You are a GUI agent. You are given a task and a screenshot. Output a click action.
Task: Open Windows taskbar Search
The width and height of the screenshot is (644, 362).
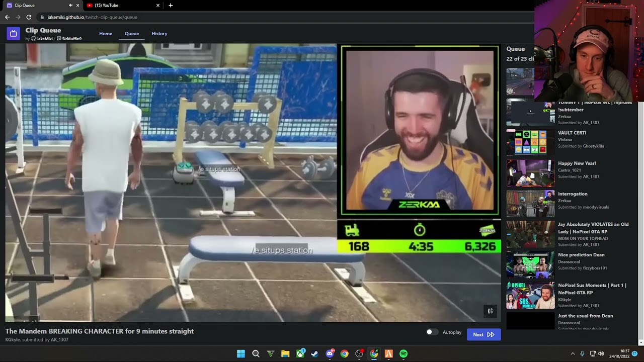(x=256, y=353)
